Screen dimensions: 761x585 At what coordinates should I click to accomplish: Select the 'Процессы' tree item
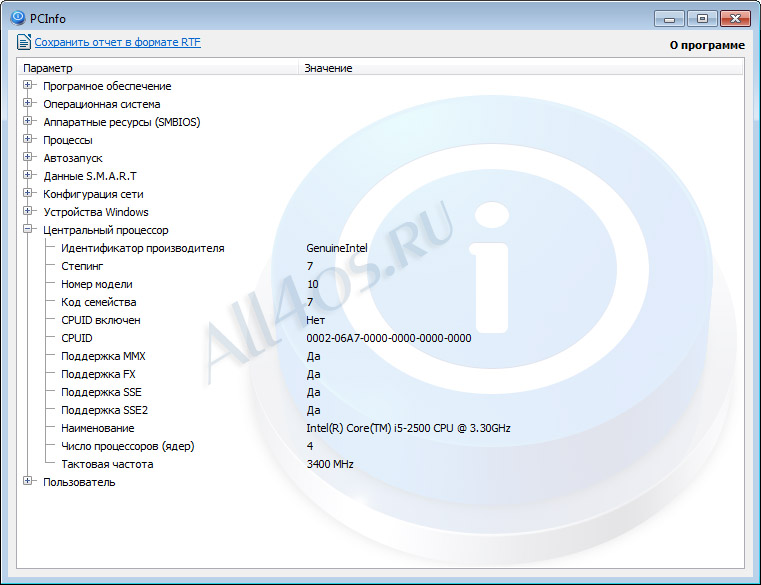(x=68, y=140)
